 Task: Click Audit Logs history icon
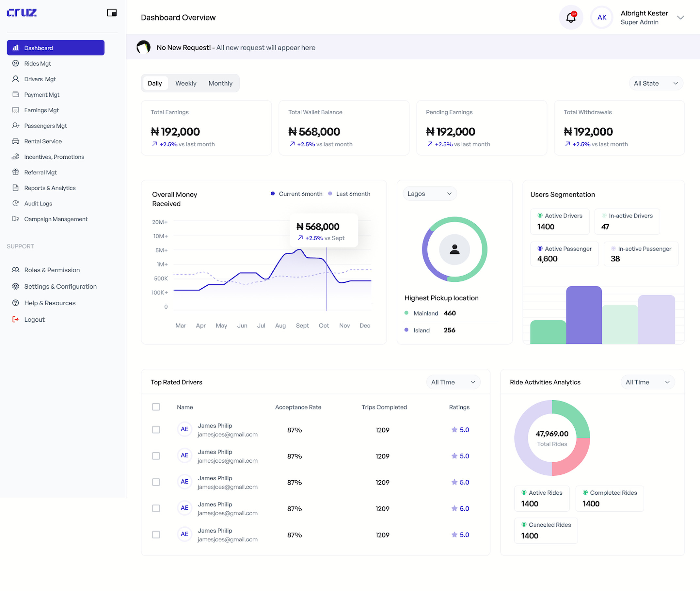click(x=15, y=203)
